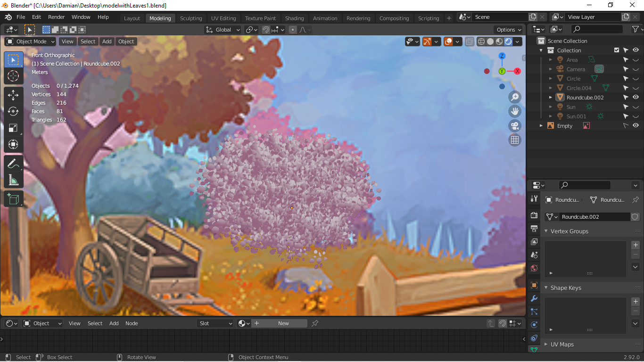The image size is (644, 362).
Task: Toggle visibility eye for Roundcube.002
Action: coord(636,98)
